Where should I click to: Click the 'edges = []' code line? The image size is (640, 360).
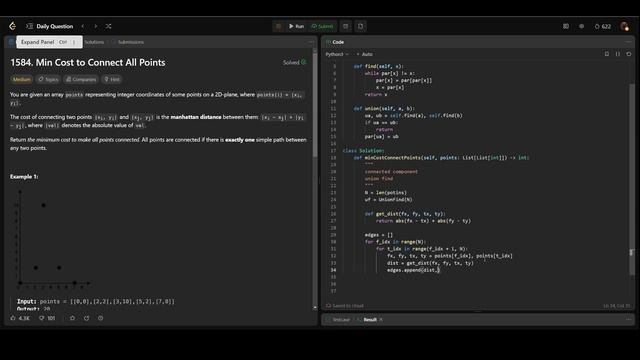tap(378, 235)
